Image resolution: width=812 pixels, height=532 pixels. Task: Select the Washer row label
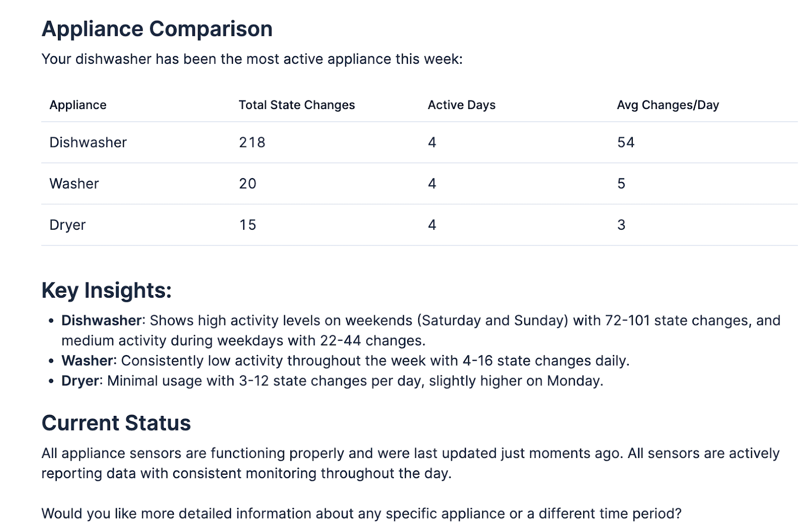click(x=74, y=184)
